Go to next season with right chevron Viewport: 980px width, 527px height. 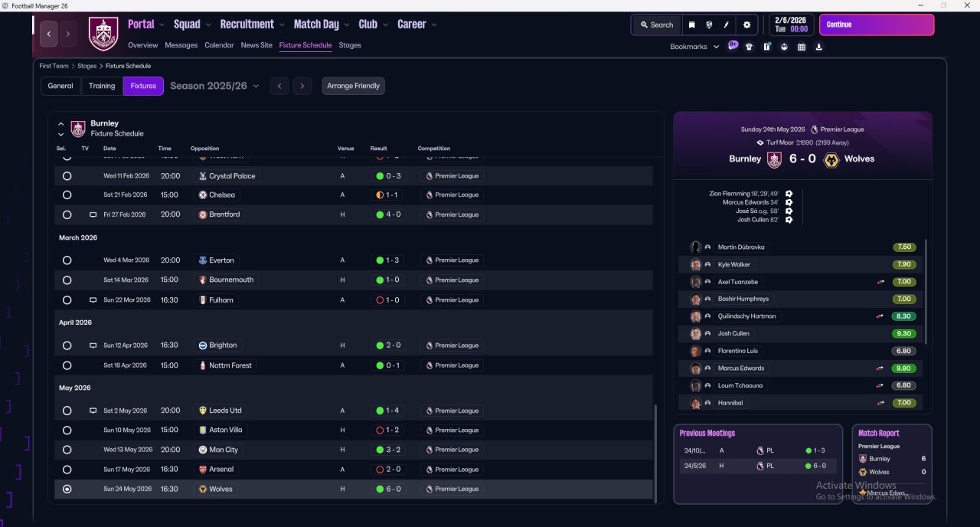pos(302,86)
